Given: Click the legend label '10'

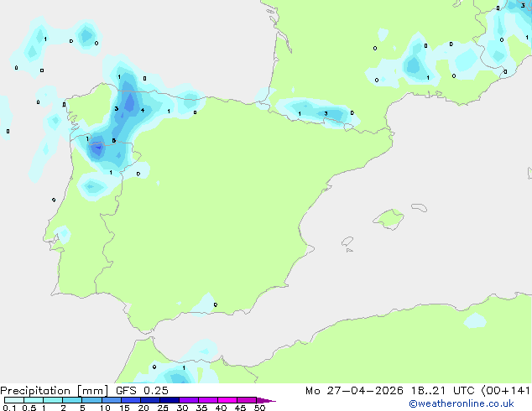Looking at the screenshot, I should tap(105, 408).
